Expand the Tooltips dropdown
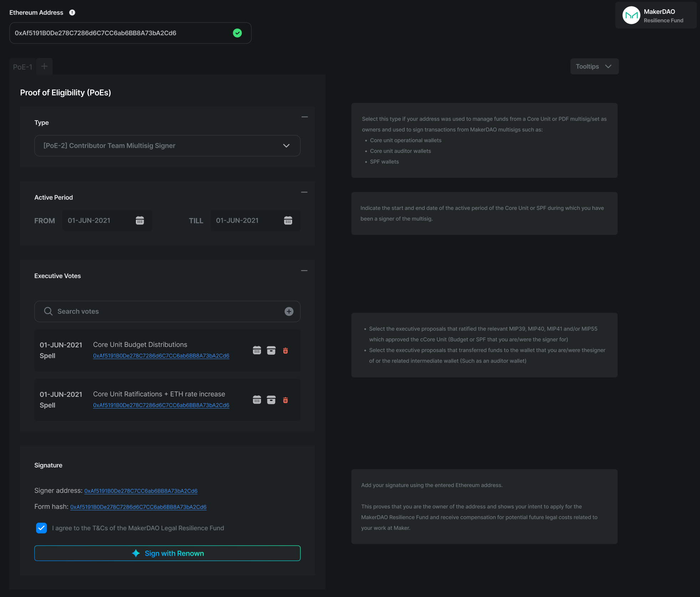Image resolution: width=700 pixels, height=597 pixels. [x=594, y=66]
